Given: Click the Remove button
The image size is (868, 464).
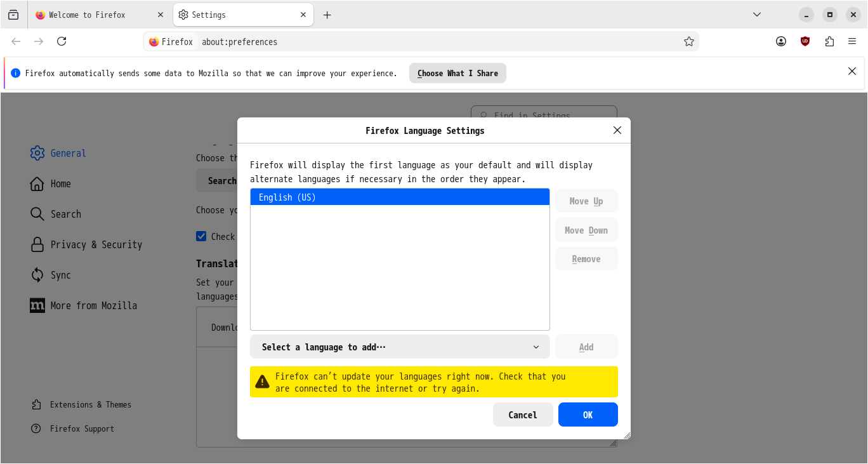Looking at the screenshot, I should (586, 259).
